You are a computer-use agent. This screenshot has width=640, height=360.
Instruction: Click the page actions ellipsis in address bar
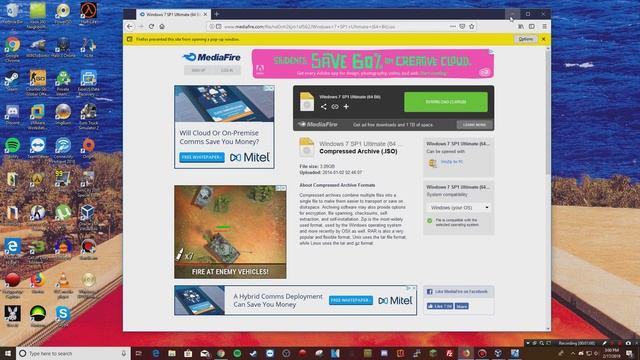pyautogui.click(x=453, y=27)
